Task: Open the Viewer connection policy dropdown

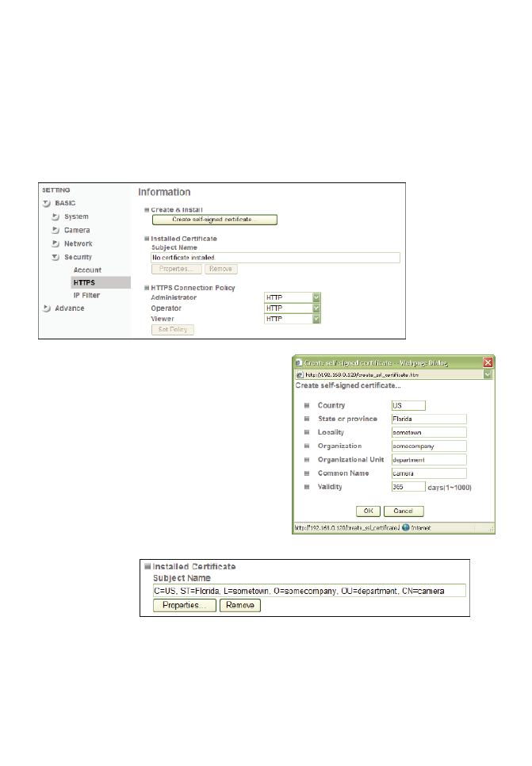Action: pyautogui.click(x=316, y=318)
